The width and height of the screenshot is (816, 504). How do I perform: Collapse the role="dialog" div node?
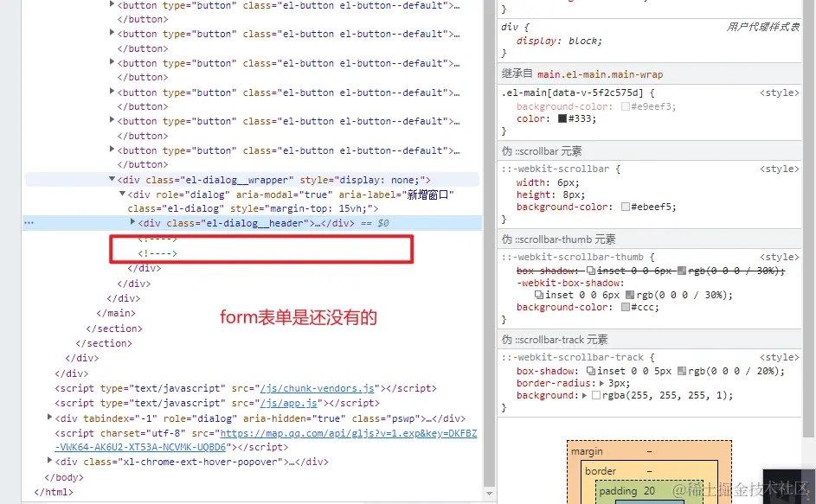click(x=122, y=194)
